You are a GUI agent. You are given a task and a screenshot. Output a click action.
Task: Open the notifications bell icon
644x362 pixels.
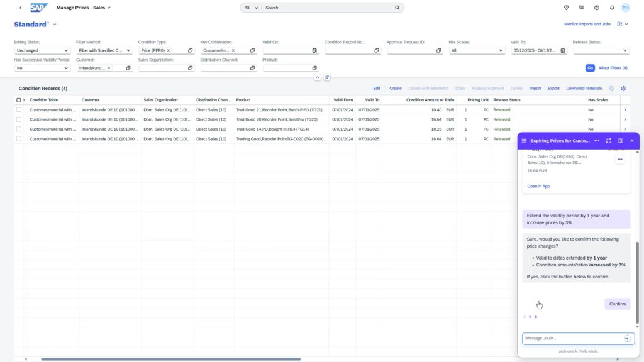point(611,8)
